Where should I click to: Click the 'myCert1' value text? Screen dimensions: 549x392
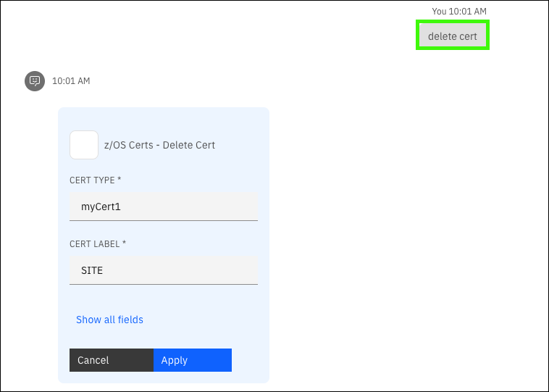pos(101,207)
